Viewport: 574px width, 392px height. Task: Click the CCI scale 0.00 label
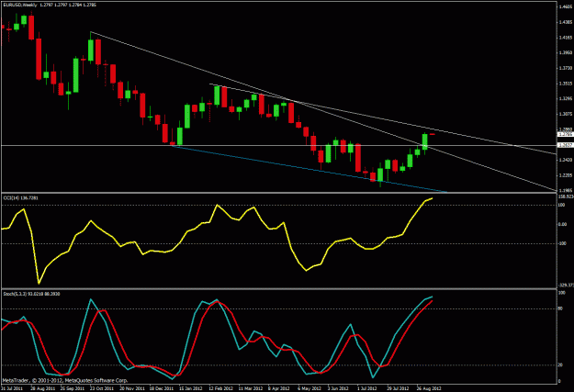[563, 224]
